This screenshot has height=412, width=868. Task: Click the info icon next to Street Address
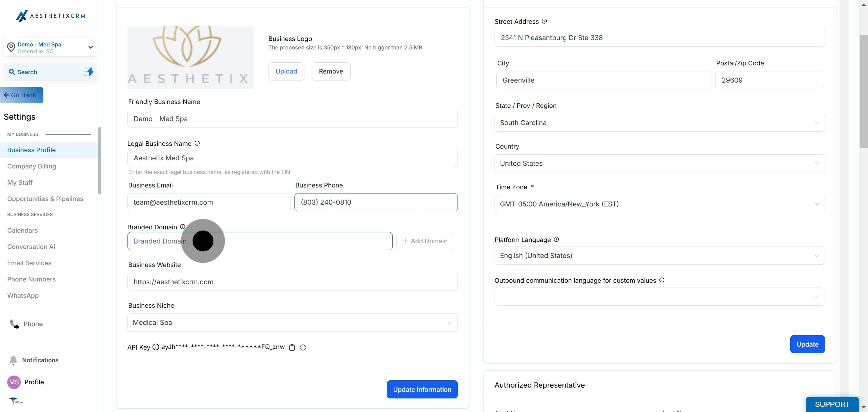click(x=544, y=21)
